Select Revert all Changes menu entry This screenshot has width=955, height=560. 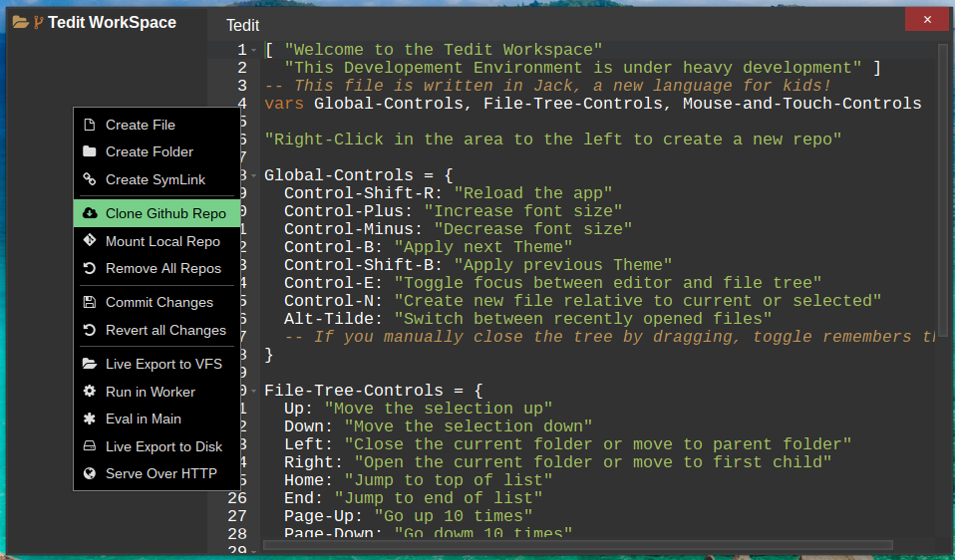tap(158, 330)
